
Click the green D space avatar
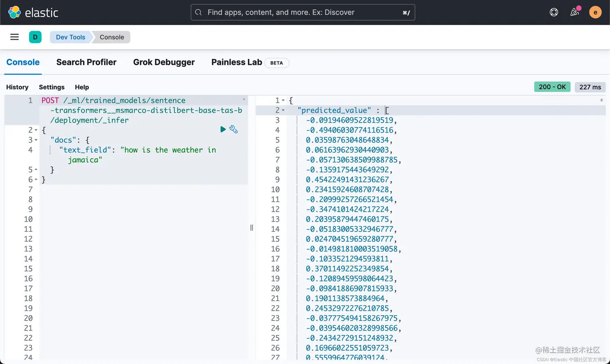point(35,37)
